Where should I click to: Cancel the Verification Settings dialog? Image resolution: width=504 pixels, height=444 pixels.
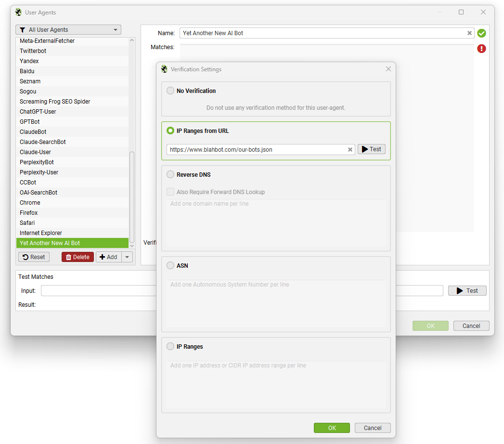click(373, 428)
